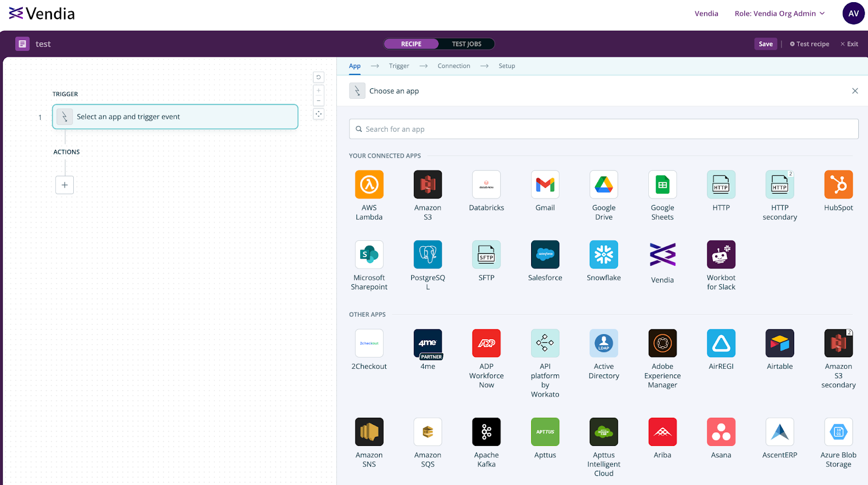Screen dimensions: 868x485
Task: Choose the Active Directory app
Action: click(x=604, y=343)
